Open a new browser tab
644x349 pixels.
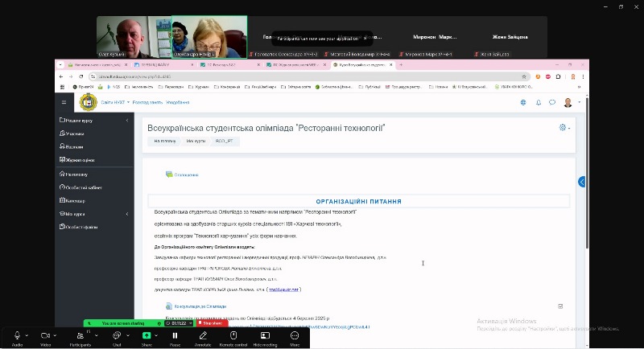(401, 65)
